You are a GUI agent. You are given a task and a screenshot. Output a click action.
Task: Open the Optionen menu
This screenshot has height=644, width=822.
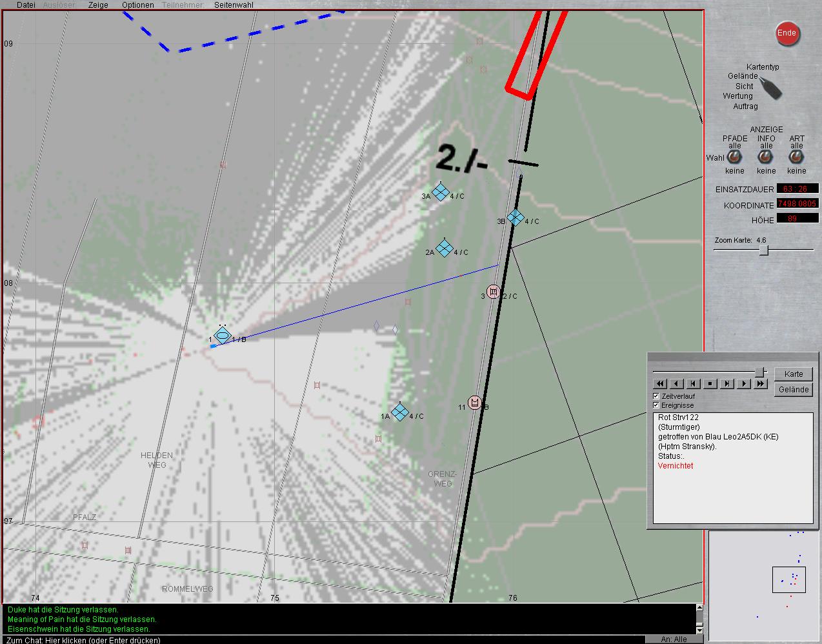tap(137, 5)
